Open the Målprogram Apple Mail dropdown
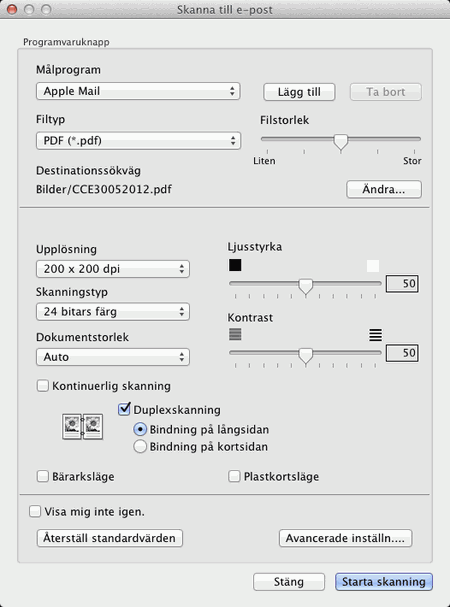Screen dimensions: 450x607 pyautogui.click(x=138, y=91)
